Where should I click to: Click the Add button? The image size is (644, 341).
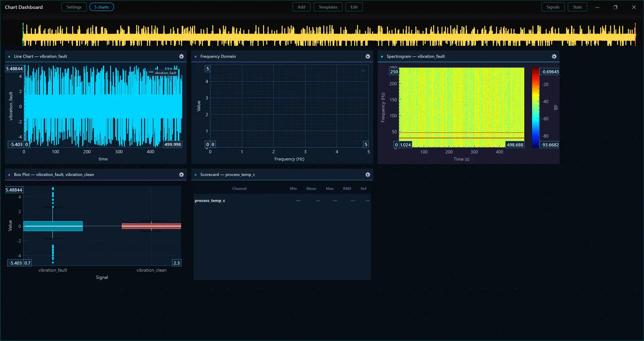point(301,7)
